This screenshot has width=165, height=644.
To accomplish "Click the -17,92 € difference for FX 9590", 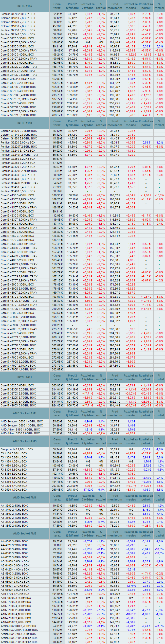I will click(88, 490).
